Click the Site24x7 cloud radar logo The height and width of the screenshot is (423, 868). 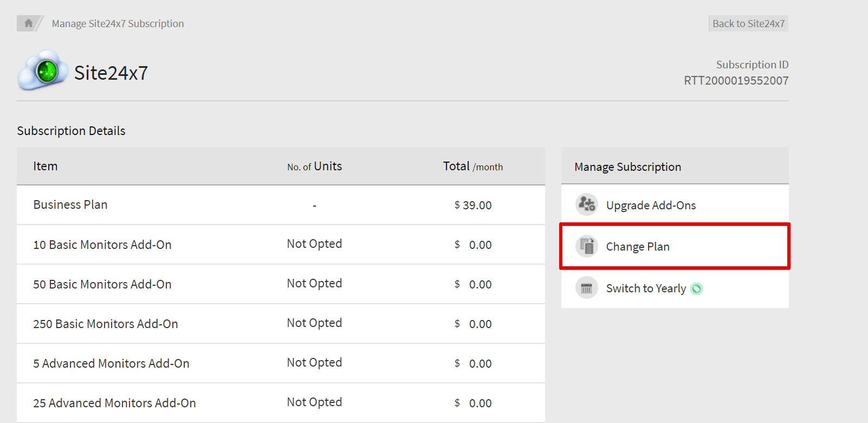43,71
